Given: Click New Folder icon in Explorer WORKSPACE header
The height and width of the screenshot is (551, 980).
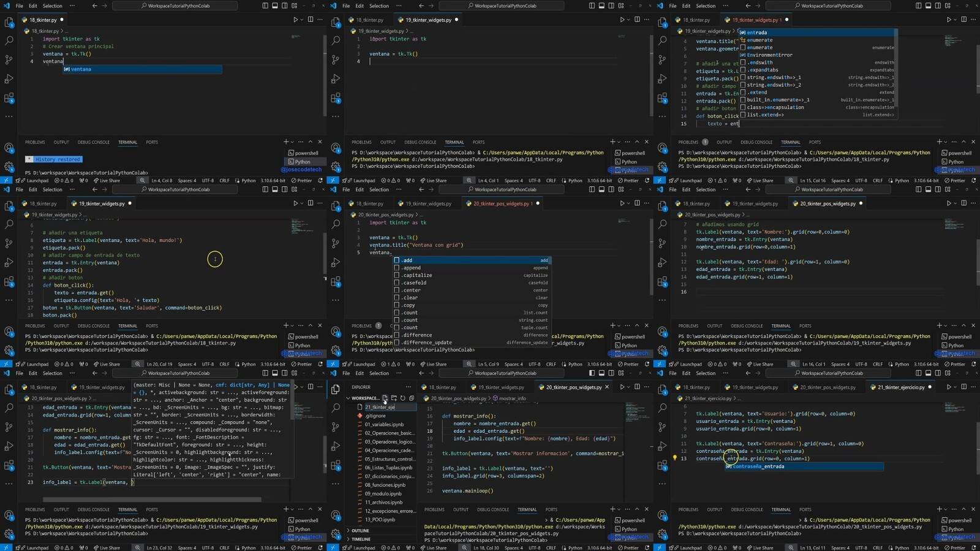Looking at the screenshot, I should click(x=394, y=398).
